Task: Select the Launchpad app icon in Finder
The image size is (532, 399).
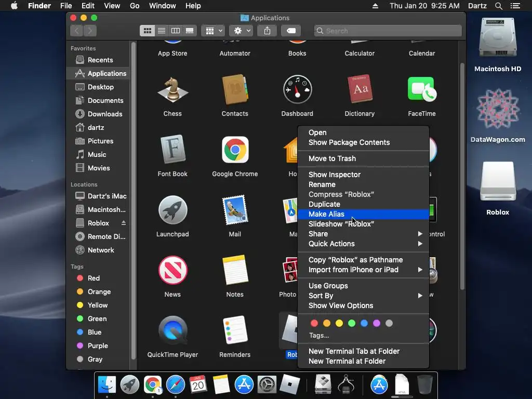Action: tap(172, 210)
